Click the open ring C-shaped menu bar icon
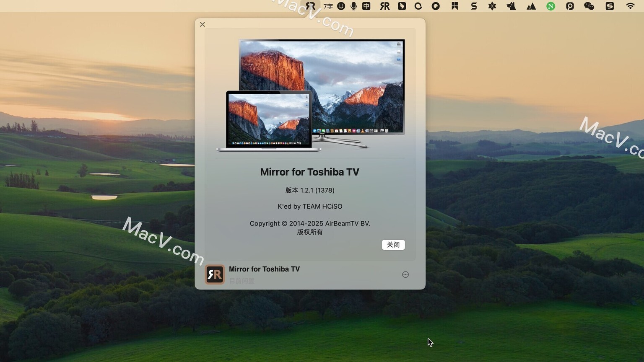This screenshot has height=362, width=644. click(x=418, y=6)
